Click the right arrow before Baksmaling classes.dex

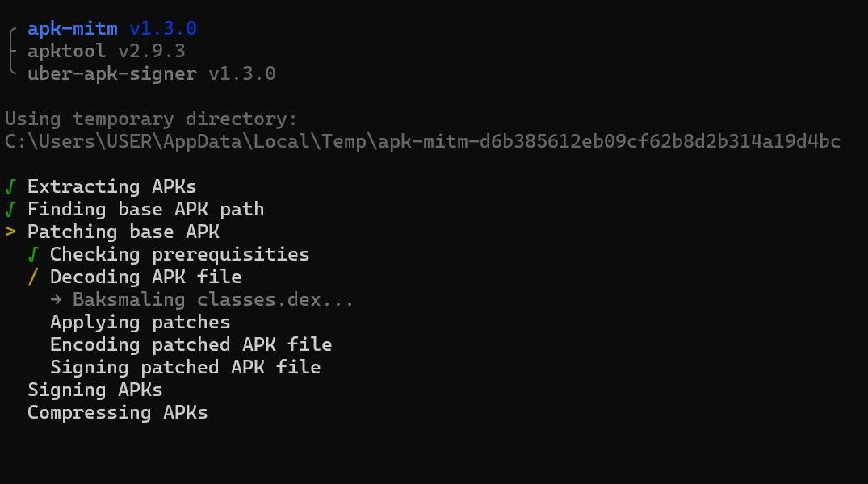tap(56, 300)
